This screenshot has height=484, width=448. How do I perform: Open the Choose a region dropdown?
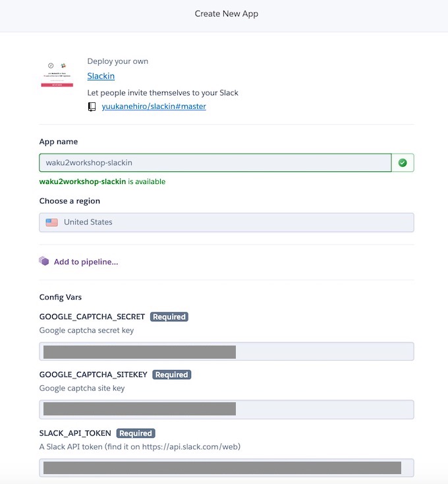click(227, 222)
